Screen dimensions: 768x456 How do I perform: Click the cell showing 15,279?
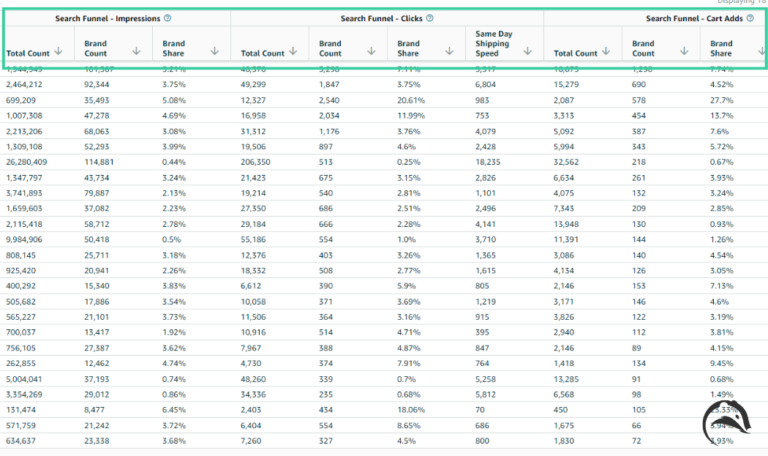coord(566,84)
